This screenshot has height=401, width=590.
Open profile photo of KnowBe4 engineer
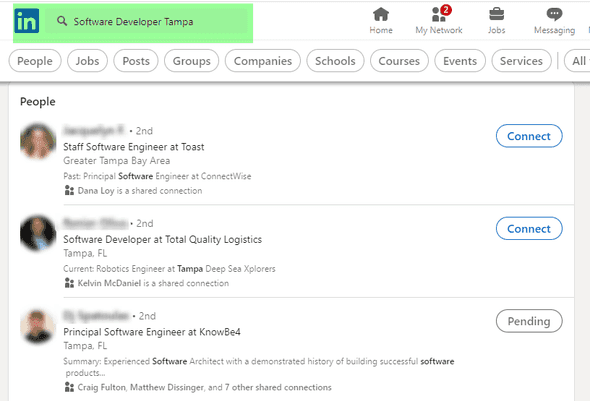[38, 326]
